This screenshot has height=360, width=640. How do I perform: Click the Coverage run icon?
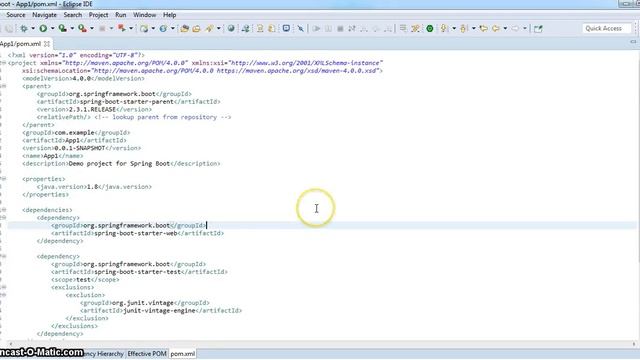pyautogui.click(x=62, y=29)
